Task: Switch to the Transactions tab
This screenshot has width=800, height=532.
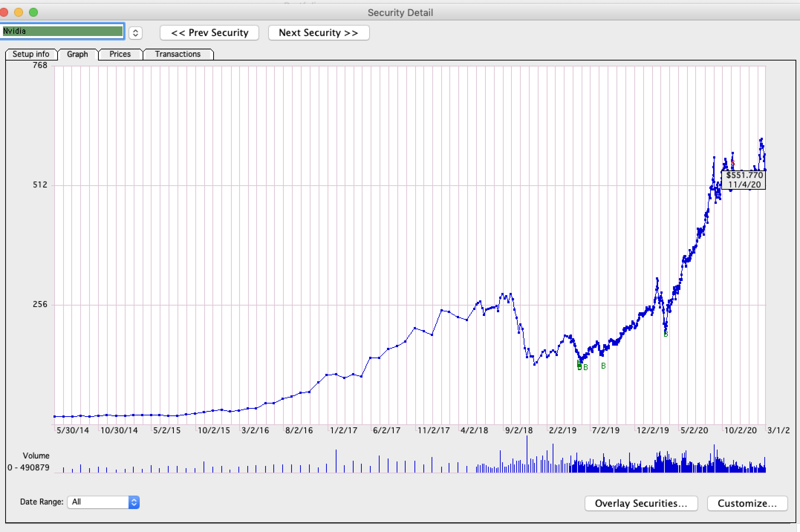Action: (178, 54)
